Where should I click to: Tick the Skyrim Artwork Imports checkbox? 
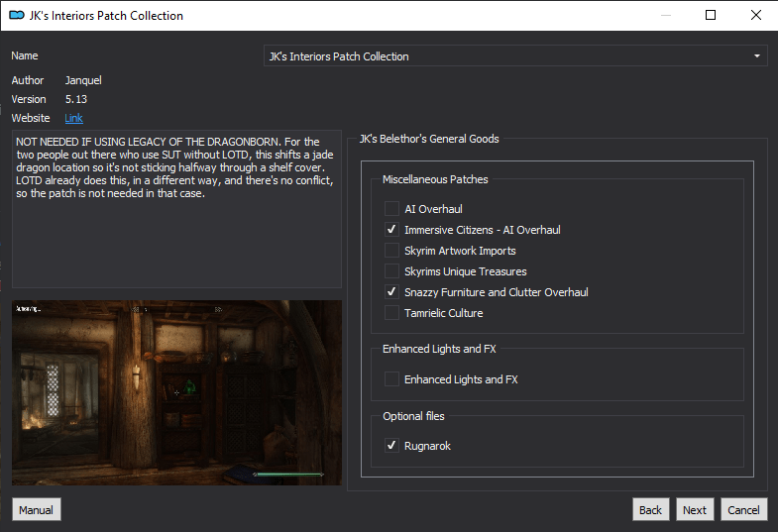pyautogui.click(x=391, y=251)
